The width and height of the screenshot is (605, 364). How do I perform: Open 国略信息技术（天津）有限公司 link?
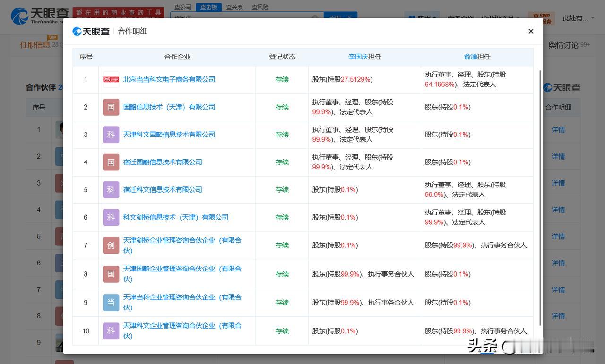coord(169,107)
